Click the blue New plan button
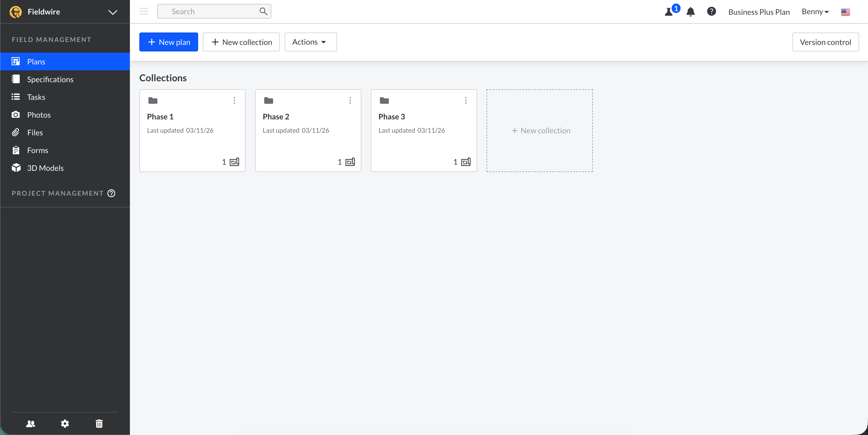 click(169, 42)
